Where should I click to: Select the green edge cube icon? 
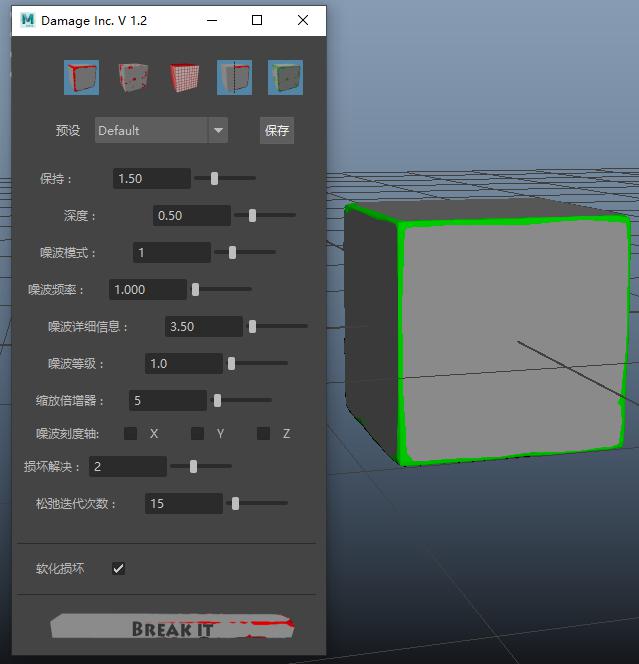[x=285, y=77]
